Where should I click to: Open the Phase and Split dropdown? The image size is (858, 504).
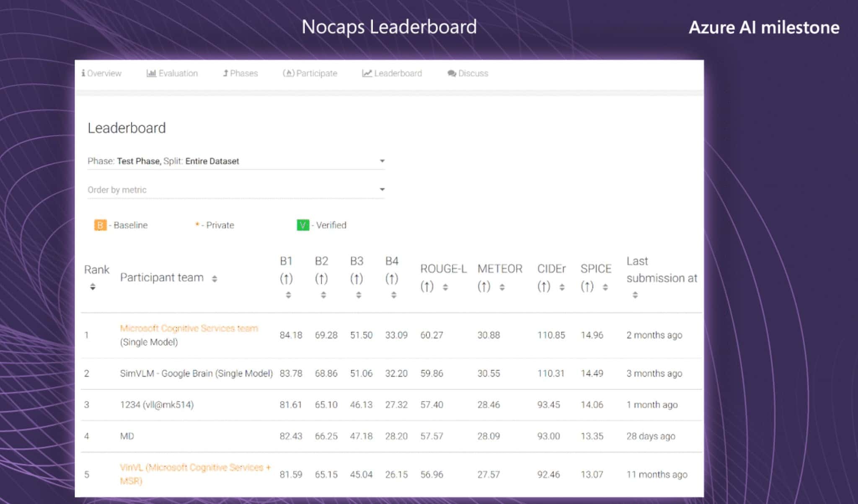(382, 160)
